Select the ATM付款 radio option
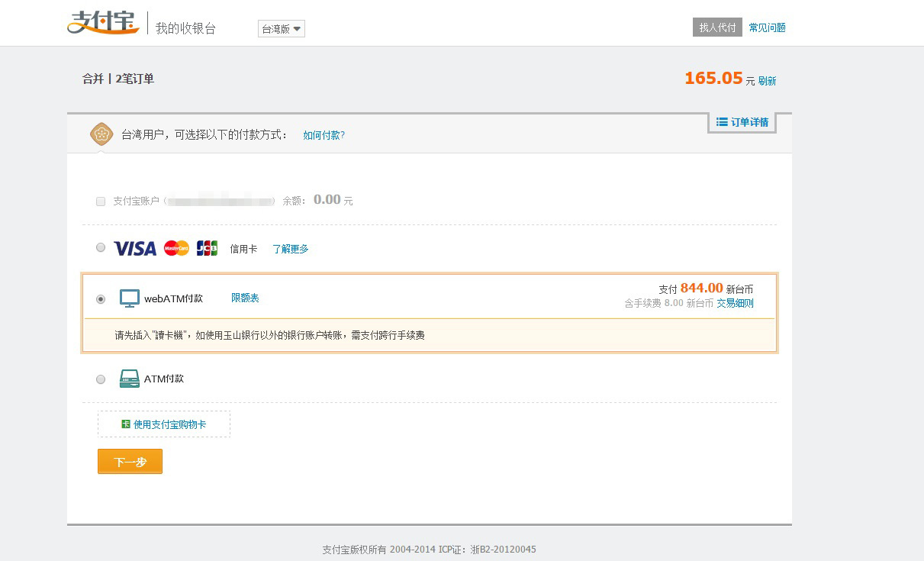Image resolution: width=924 pixels, height=561 pixels. point(101,379)
